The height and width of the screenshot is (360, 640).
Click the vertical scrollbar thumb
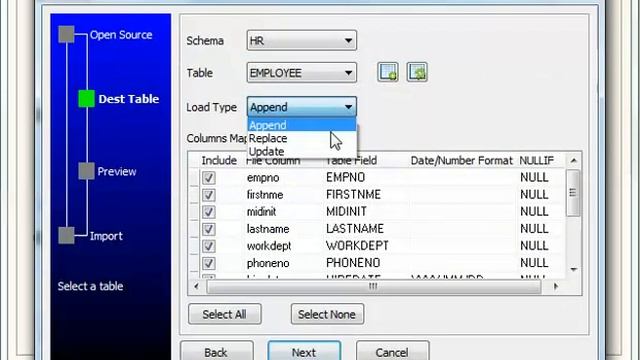click(x=573, y=193)
